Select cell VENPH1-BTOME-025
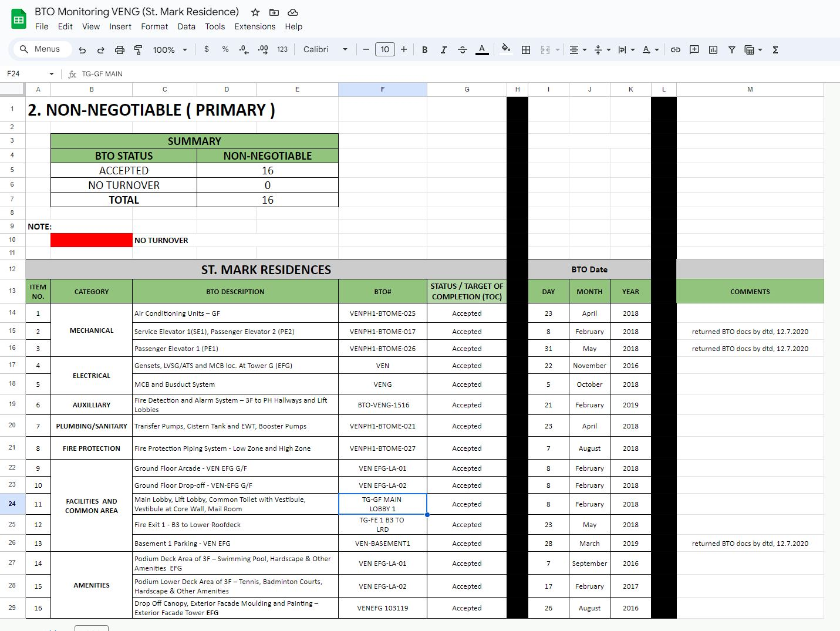The image size is (840, 631). point(383,313)
